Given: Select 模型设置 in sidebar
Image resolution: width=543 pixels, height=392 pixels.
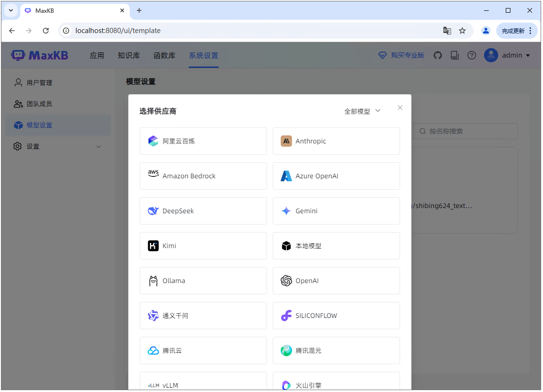Looking at the screenshot, I should (x=58, y=125).
